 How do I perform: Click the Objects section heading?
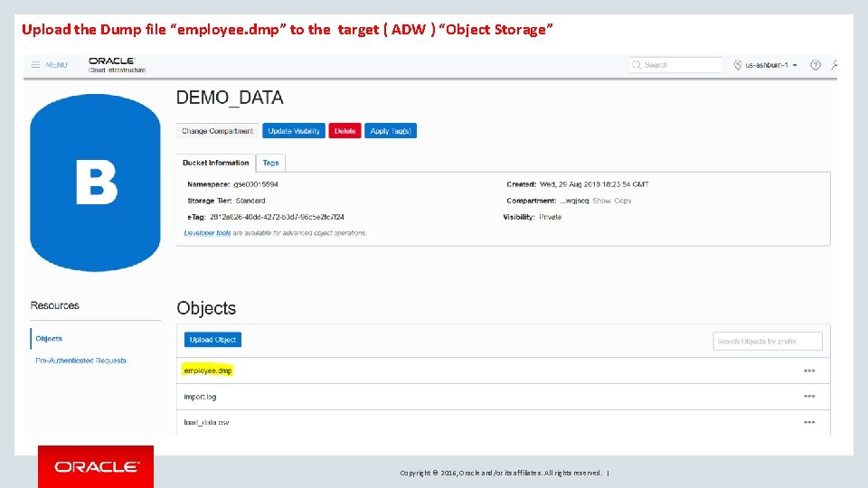coord(206,308)
